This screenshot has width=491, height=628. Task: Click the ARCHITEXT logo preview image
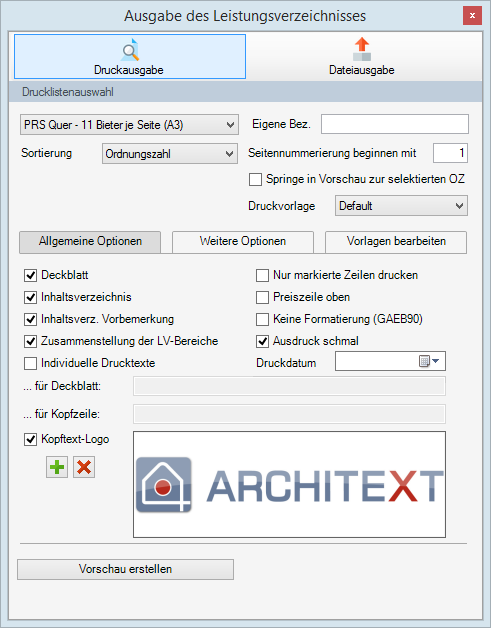(289, 484)
